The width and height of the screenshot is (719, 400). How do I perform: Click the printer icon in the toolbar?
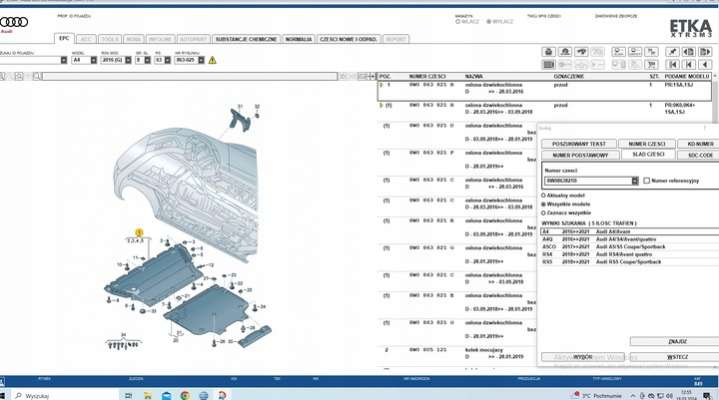coord(548,52)
